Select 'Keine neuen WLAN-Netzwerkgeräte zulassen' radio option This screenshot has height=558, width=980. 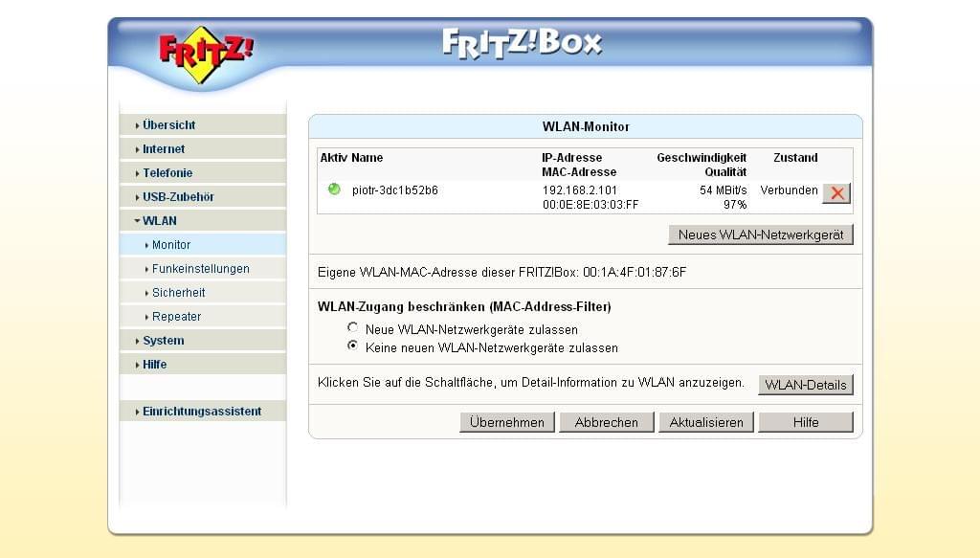pos(353,346)
